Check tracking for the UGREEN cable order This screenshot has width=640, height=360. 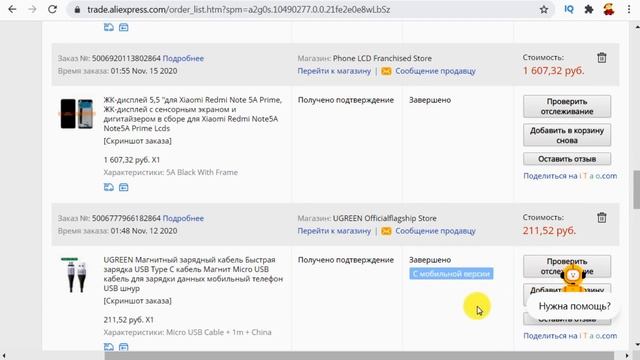click(x=567, y=266)
